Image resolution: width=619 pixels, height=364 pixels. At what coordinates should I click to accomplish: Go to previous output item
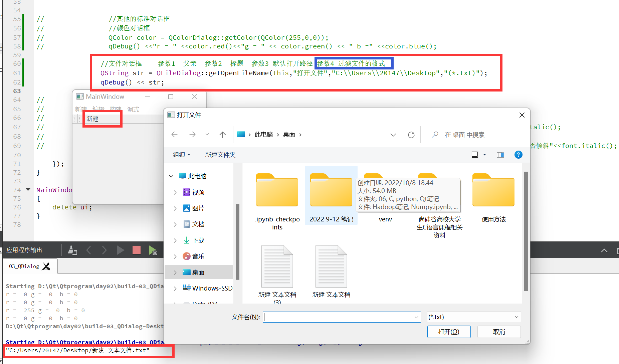(88, 250)
